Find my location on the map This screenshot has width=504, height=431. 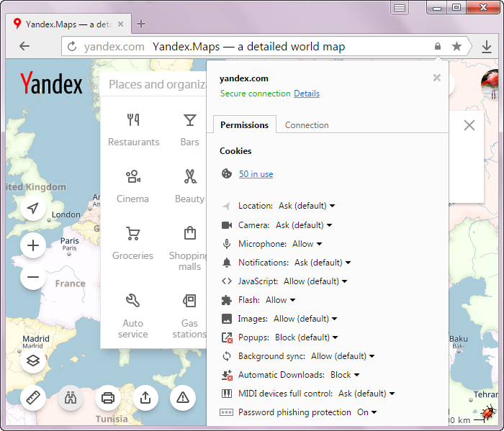pos(33,208)
